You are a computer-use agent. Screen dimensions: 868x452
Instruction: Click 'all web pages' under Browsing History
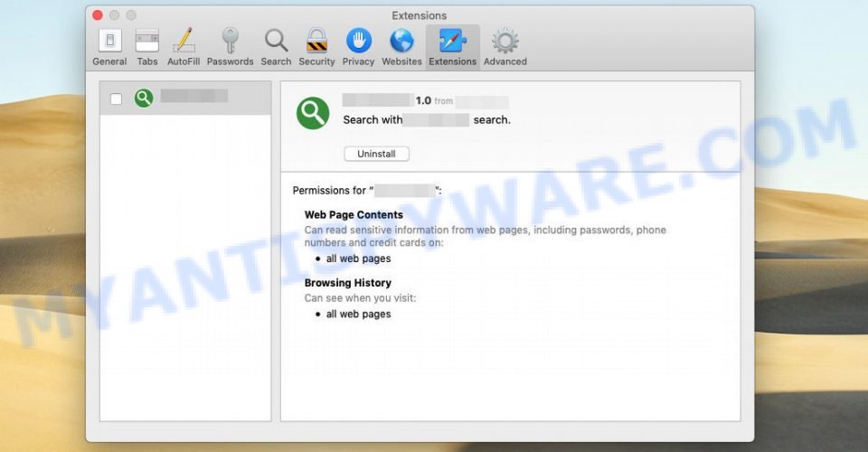pyautogui.click(x=358, y=314)
